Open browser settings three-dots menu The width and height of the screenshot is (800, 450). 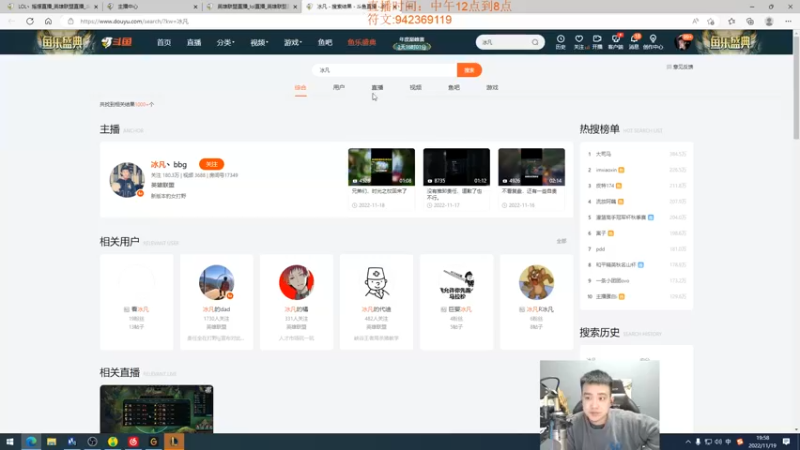click(788, 21)
